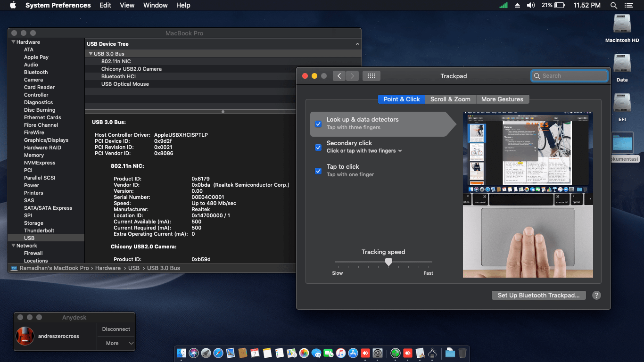Collapse the Network section in sidebar

click(13, 246)
